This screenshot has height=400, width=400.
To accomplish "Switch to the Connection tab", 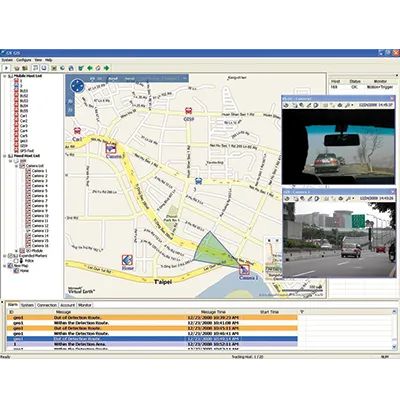I will pos(47,305).
